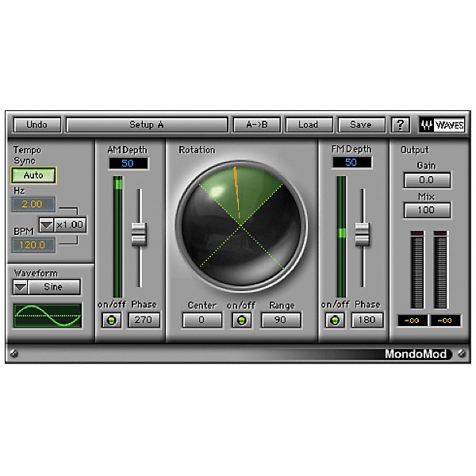Click the x1.00 multiplier value

coord(70,225)
